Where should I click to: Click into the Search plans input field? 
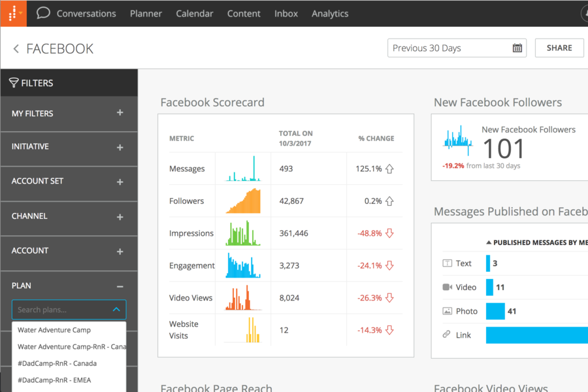pos(59,310)
